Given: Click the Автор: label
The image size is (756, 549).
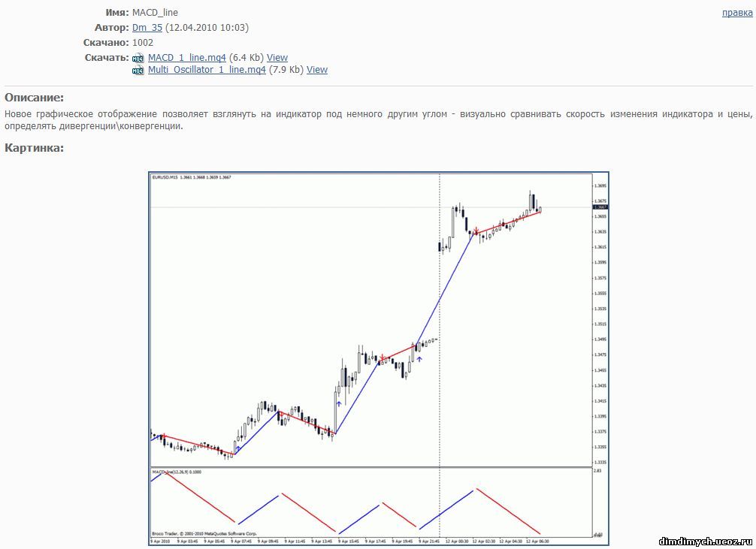Looking at the screenshot, I should pos(112,28).
